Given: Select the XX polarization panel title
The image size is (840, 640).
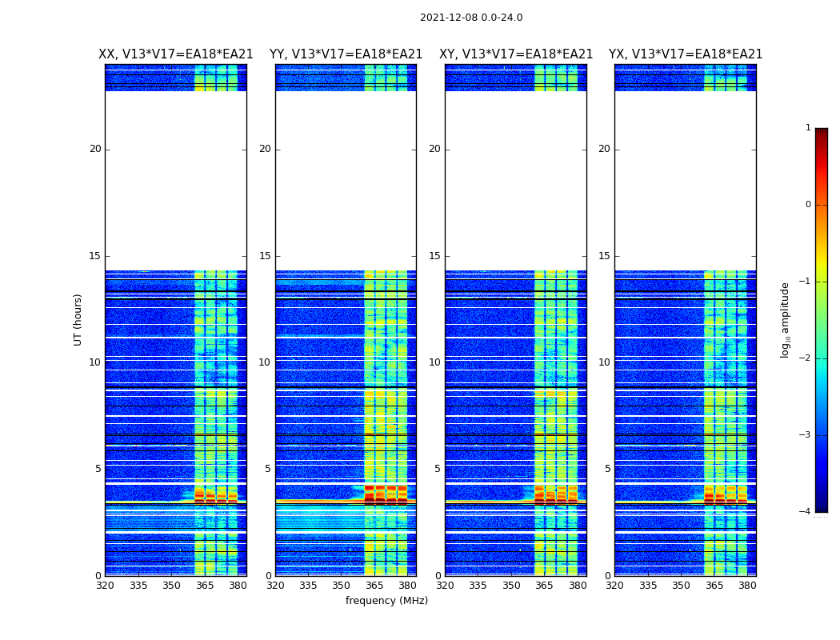Looking at the screenshot, I should (175, 54).
